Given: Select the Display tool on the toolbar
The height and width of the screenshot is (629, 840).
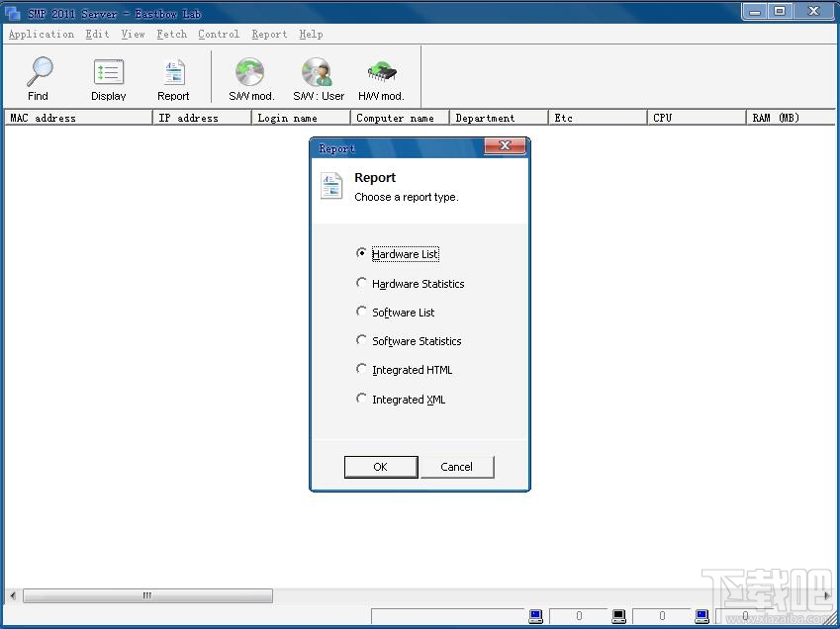Looking at the screenshot, I should [108, 77].
